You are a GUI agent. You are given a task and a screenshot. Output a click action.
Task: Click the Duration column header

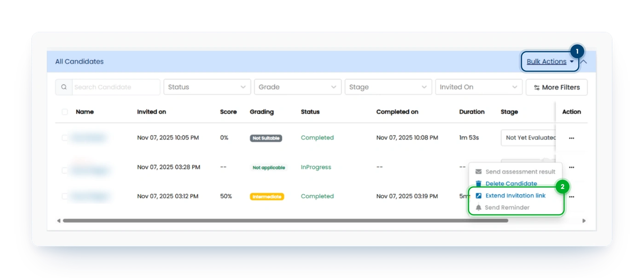(x=472, y=112)
